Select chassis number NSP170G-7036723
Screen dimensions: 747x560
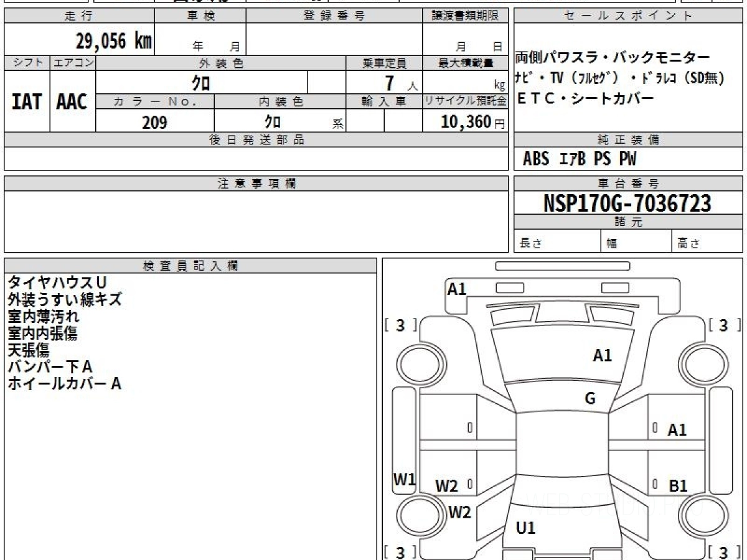click(627, 203)
